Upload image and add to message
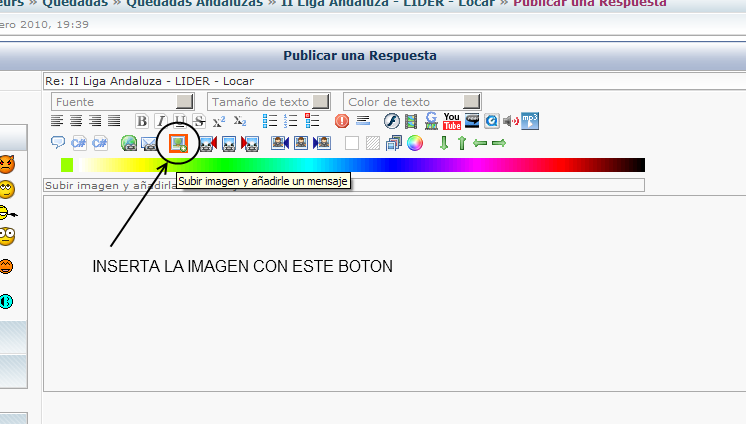 [x=178, y=143]
